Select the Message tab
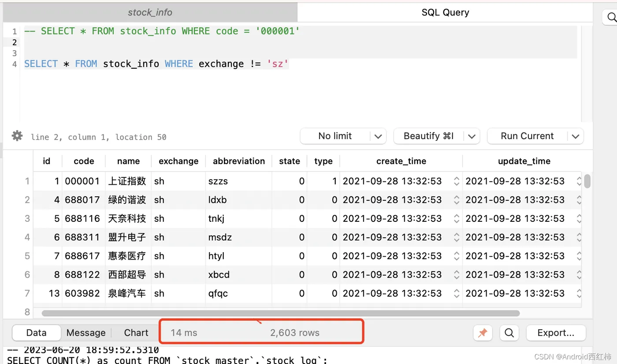Viewport: 617px width, 364px height. point(86,333)
